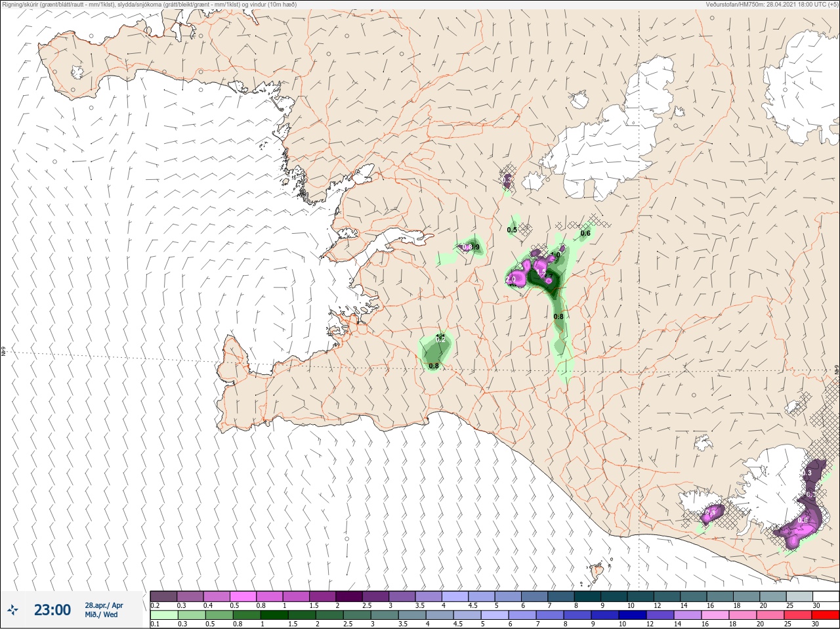Pick the palest green rain swatch starting at 0.1

point(164,615)
